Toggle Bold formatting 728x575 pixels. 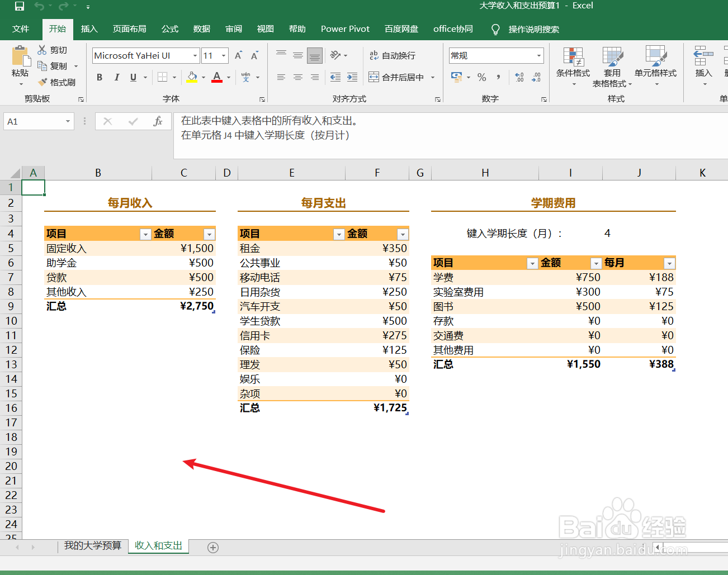coord(99,77)
